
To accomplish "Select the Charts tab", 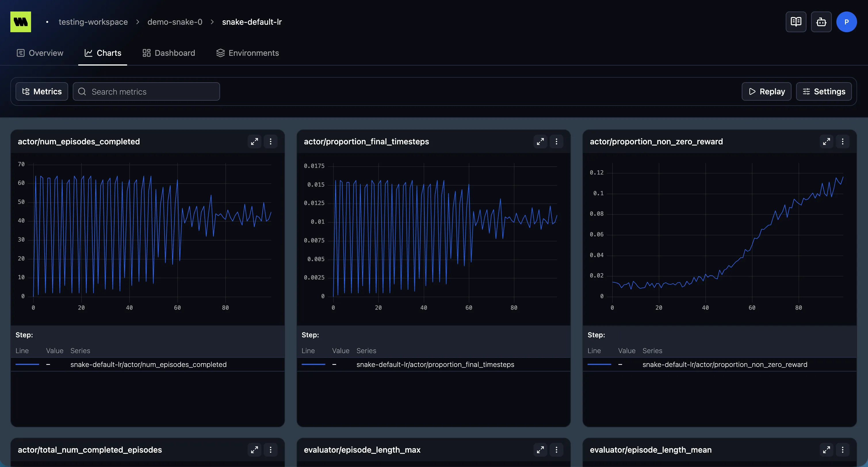I will pos(102,53).
